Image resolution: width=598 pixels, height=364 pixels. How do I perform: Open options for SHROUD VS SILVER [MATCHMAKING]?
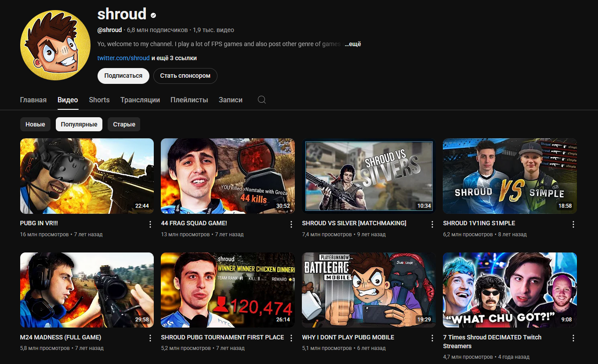tap(432, 224)
